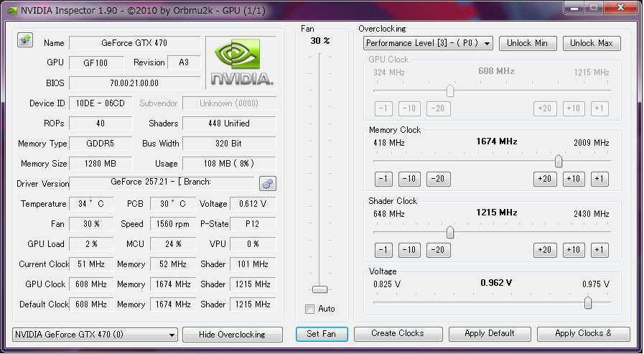644x354 pixels.
Task: Click the Driver Version field
Action: 162,183
